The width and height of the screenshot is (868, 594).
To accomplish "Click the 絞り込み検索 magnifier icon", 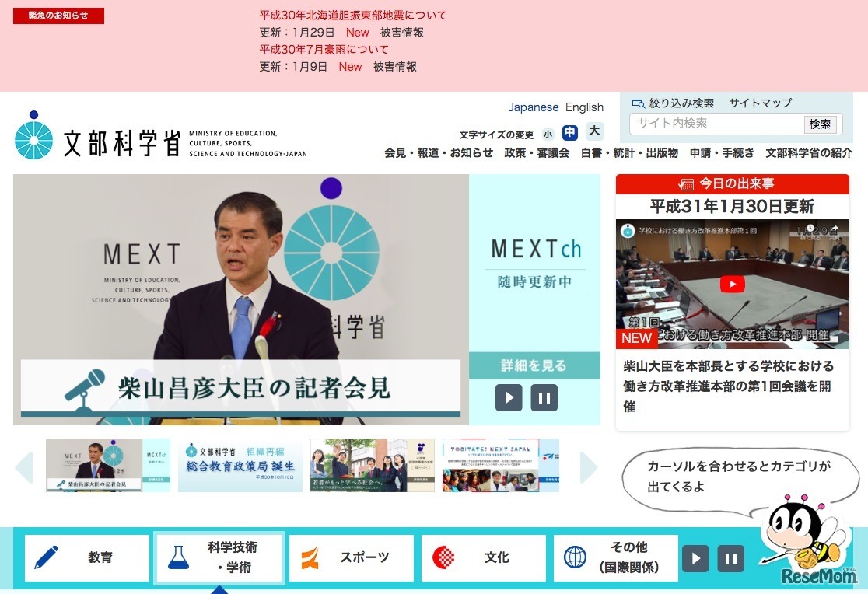I will pyautogui.click(x=638, y=103).
